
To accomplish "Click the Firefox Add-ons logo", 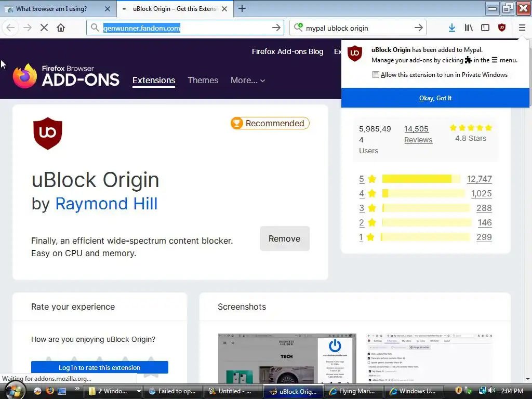I will click(66, 76).
